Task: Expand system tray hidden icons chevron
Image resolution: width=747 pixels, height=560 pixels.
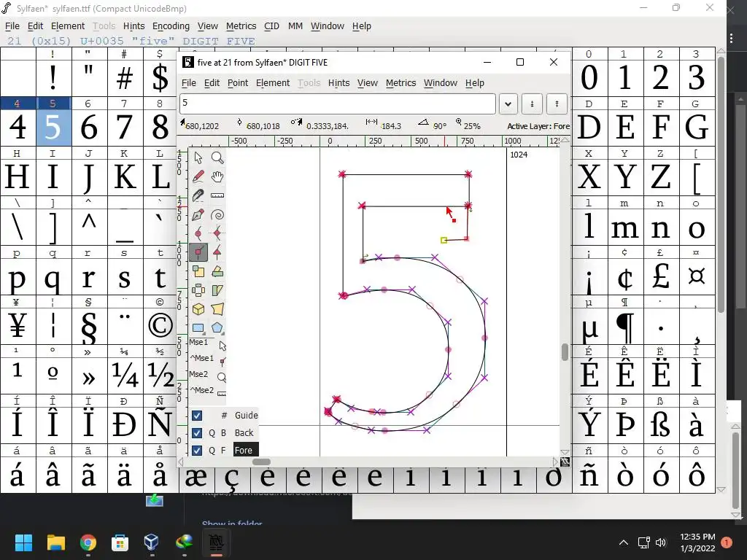Action: coord(623,542)
